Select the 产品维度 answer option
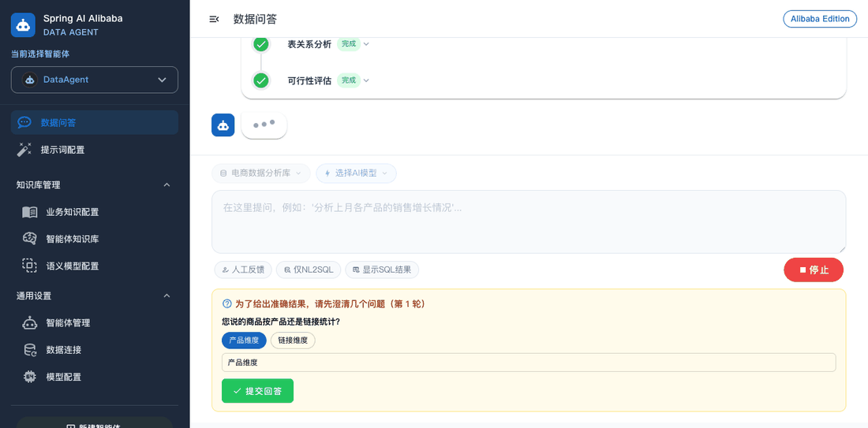The image size is (868, 428). (x=244, y=340)
